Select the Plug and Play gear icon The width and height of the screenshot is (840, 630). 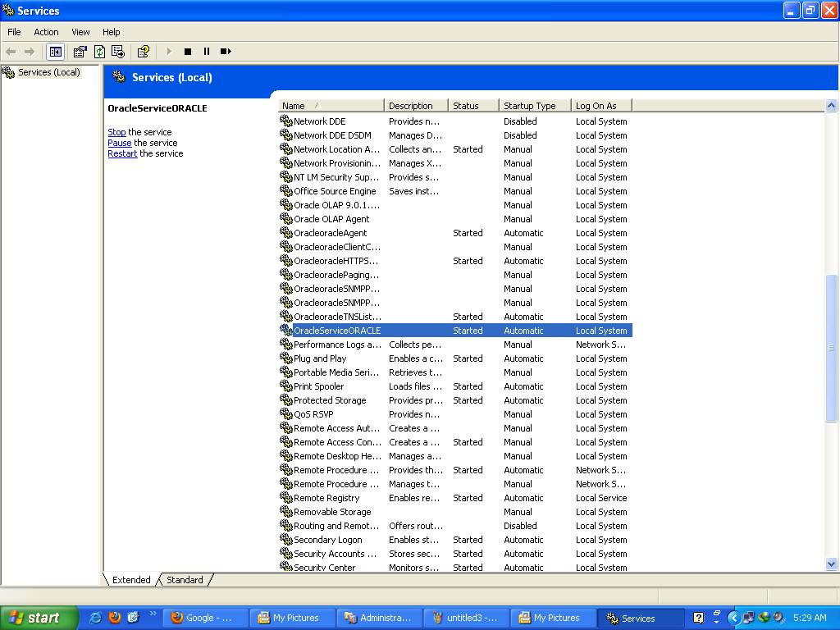(286, 358)
